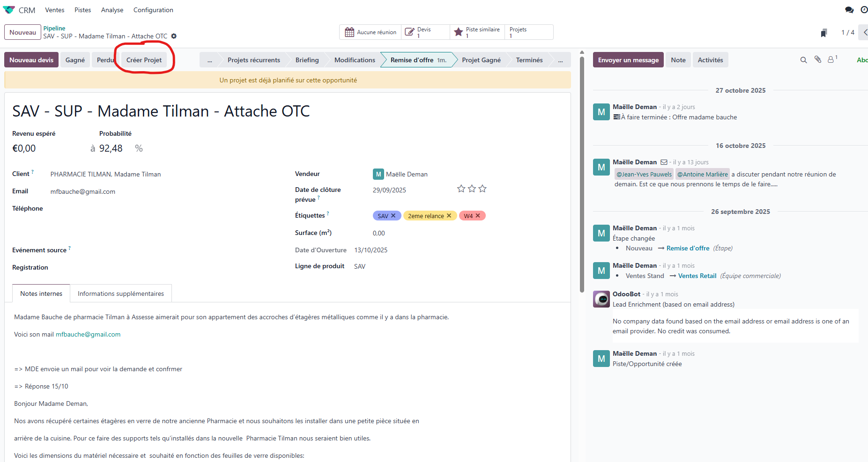Image resolution: width=868 pixels, height=462 pixels.
Task: Click the mfbauche@gmail.com email field
Action: [x=83, y=191]
